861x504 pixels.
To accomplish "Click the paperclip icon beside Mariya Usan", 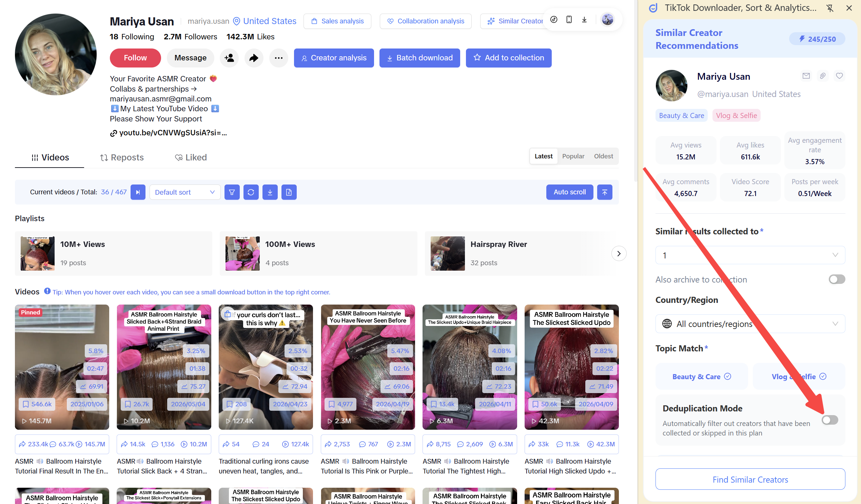I will [x=823, y=76].
